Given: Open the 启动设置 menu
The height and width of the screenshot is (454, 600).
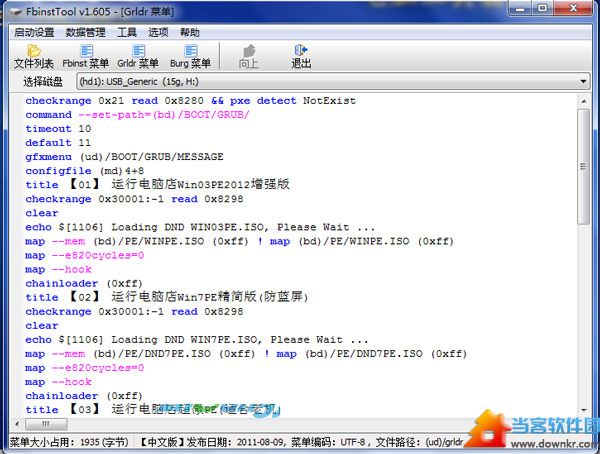Looking at the screenshot, I should point(34,33).
